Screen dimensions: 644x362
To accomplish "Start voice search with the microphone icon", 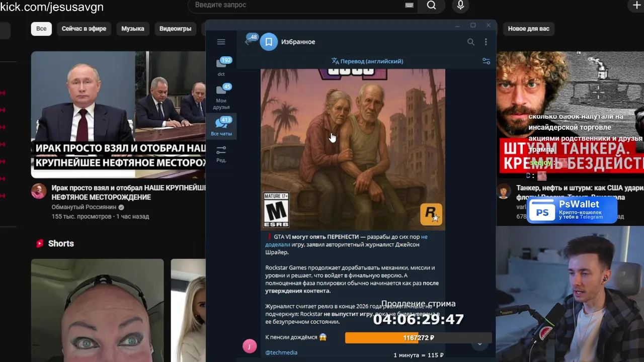I will [460, 5].
